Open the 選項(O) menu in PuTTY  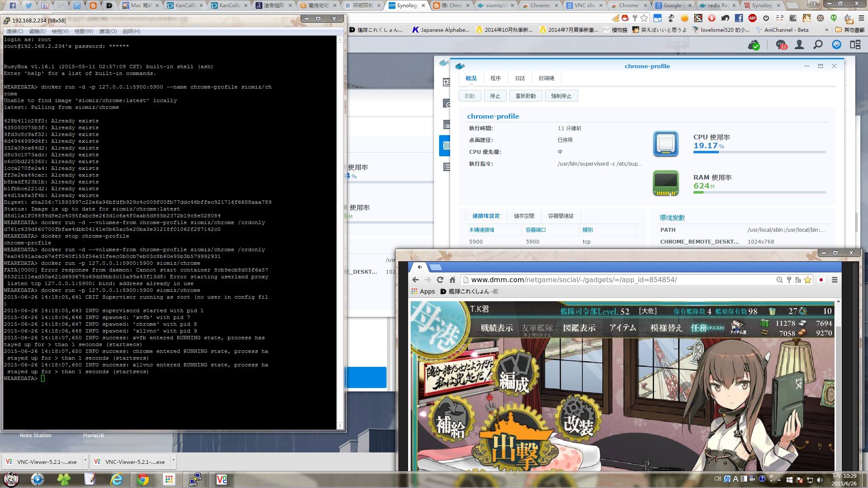point(108,31)
